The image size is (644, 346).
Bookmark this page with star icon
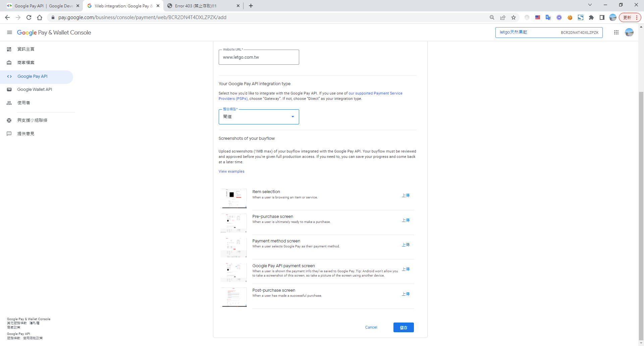pos(514,17)
